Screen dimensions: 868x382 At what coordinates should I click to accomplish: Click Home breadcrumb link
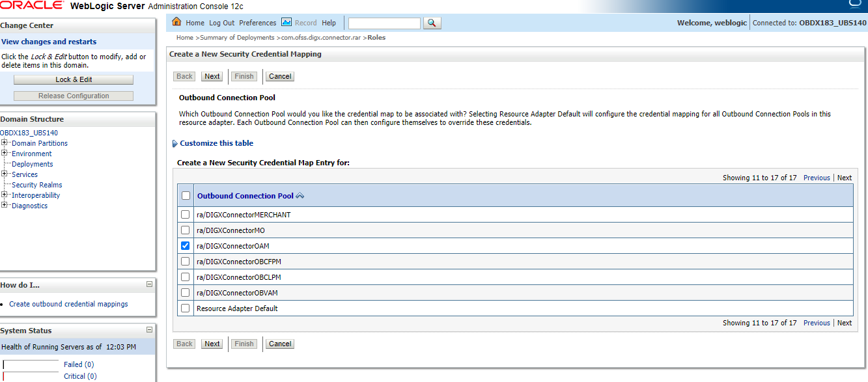coord(185,38)
